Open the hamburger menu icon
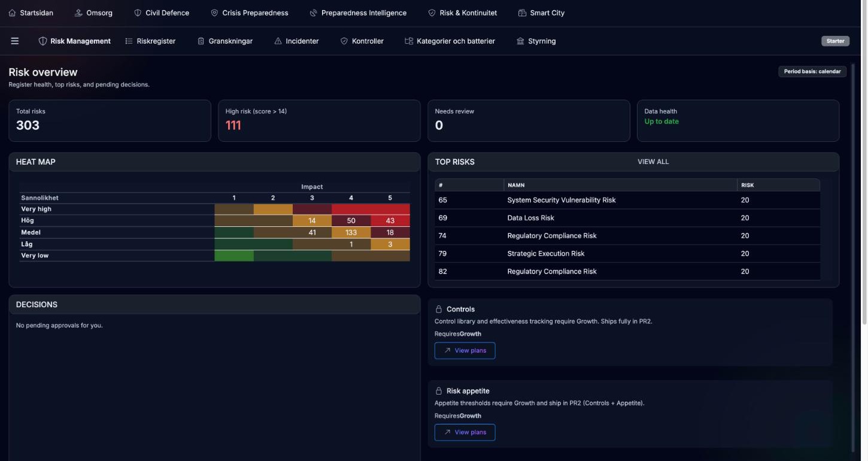This screenshot has height=461, width=868. 15,41
